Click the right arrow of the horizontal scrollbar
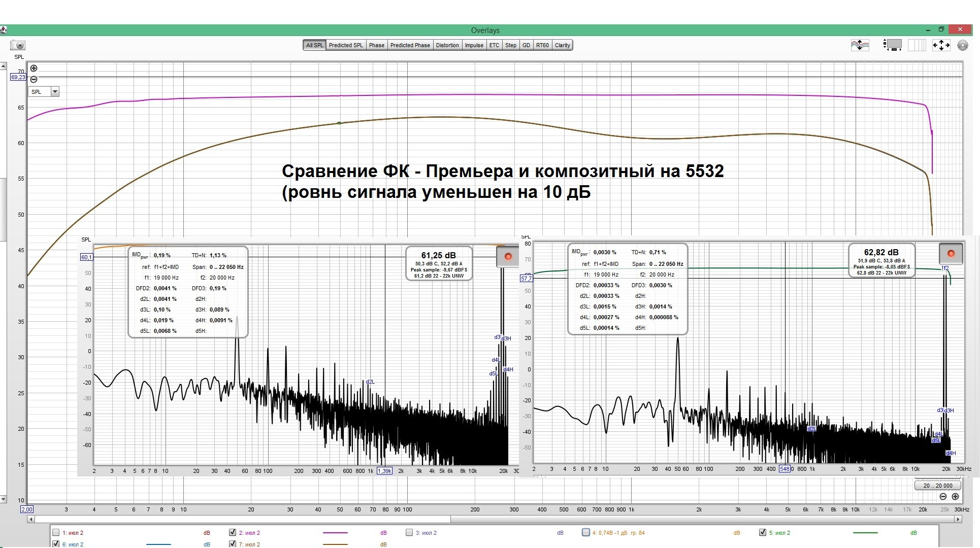This screenshot has height=548, width=980. (x=958, y=519)
